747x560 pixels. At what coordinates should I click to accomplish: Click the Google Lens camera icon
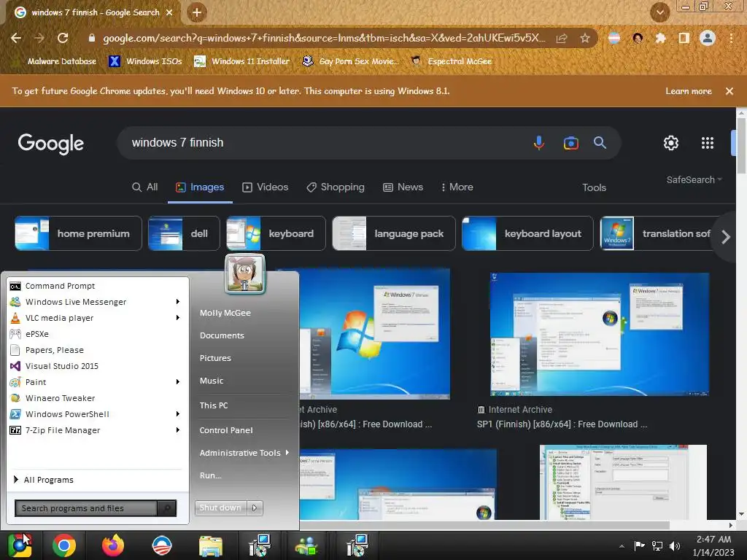[570, 143]
